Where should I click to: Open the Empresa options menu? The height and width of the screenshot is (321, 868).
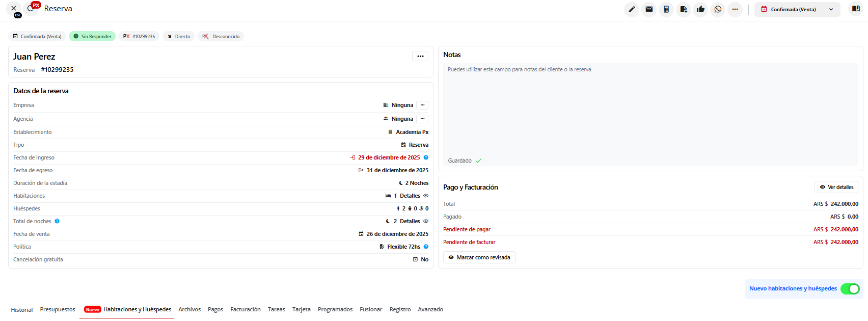(422, 105)
